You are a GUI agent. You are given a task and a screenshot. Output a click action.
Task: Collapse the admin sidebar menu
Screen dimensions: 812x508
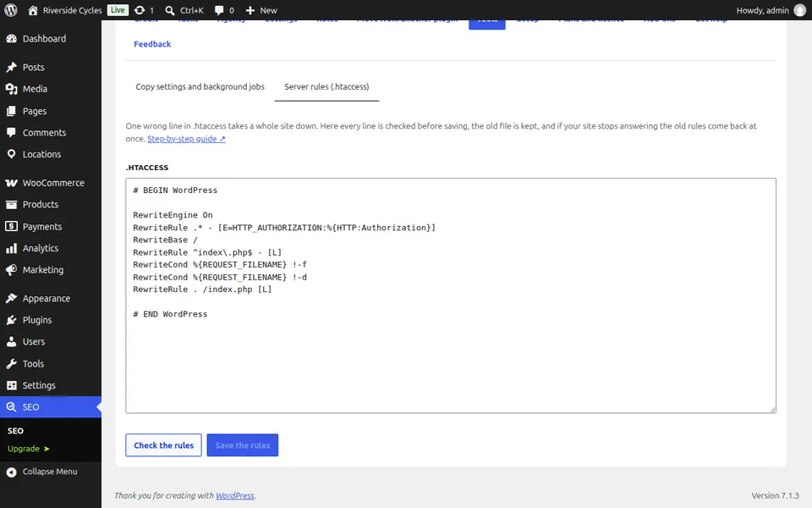(x=51, y=472)
